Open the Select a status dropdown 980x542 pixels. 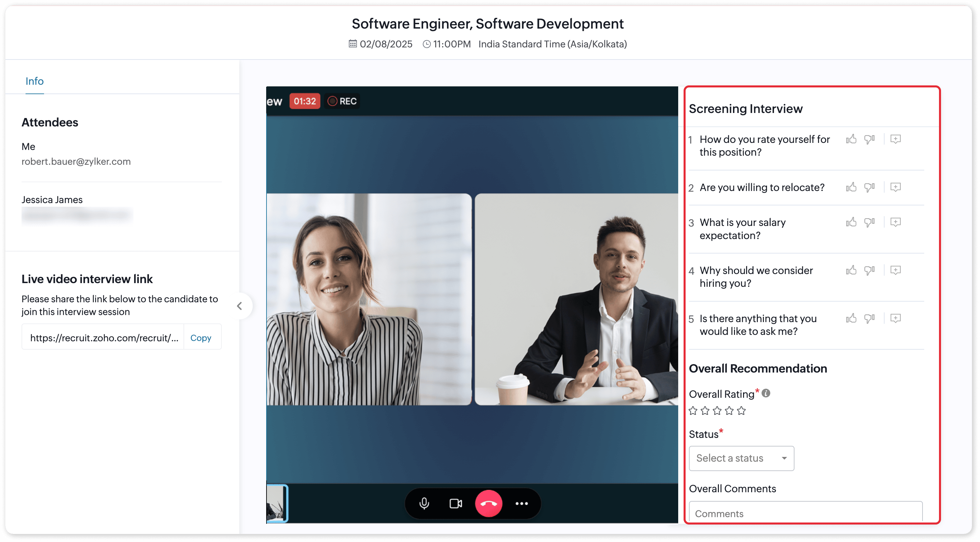pyautogui.click(x=741, y=458)
